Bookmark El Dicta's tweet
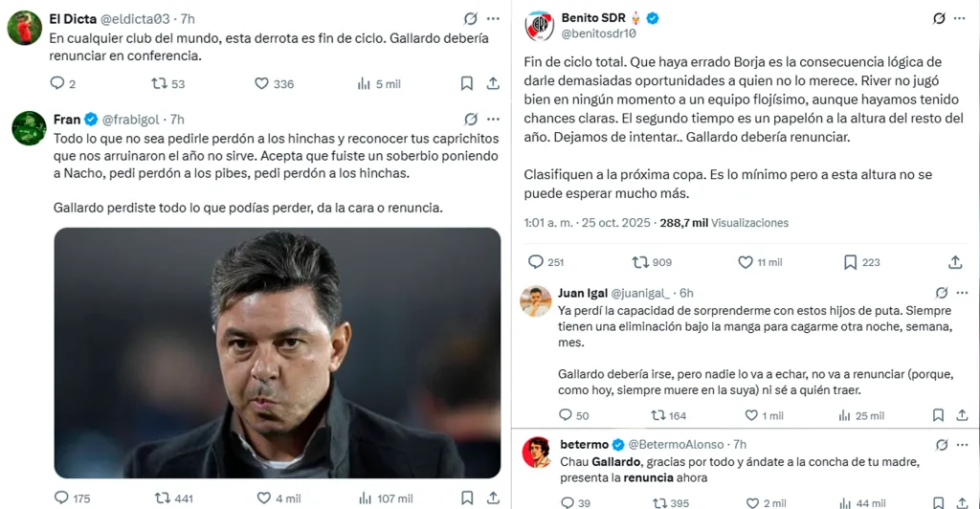This screenshot has width=980, height=509. (x=467, y=84)
